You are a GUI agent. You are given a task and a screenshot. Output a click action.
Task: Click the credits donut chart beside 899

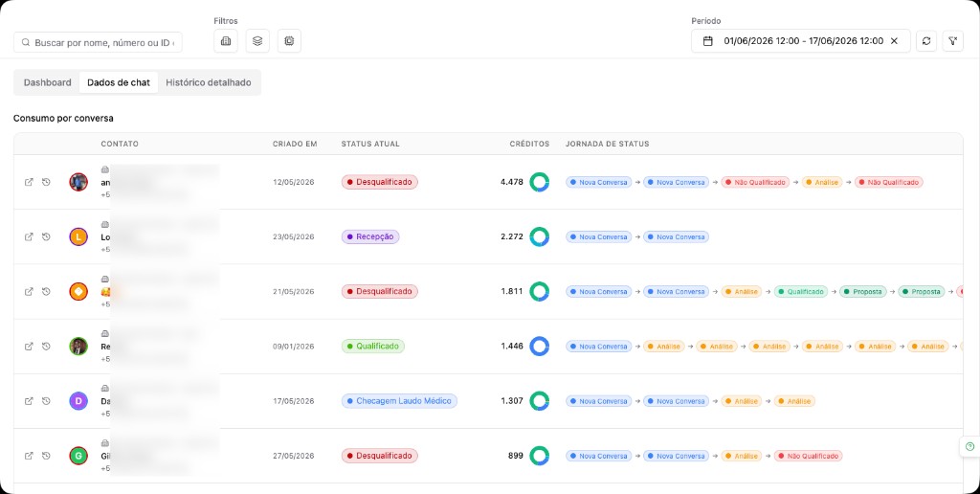coord(540,456)
